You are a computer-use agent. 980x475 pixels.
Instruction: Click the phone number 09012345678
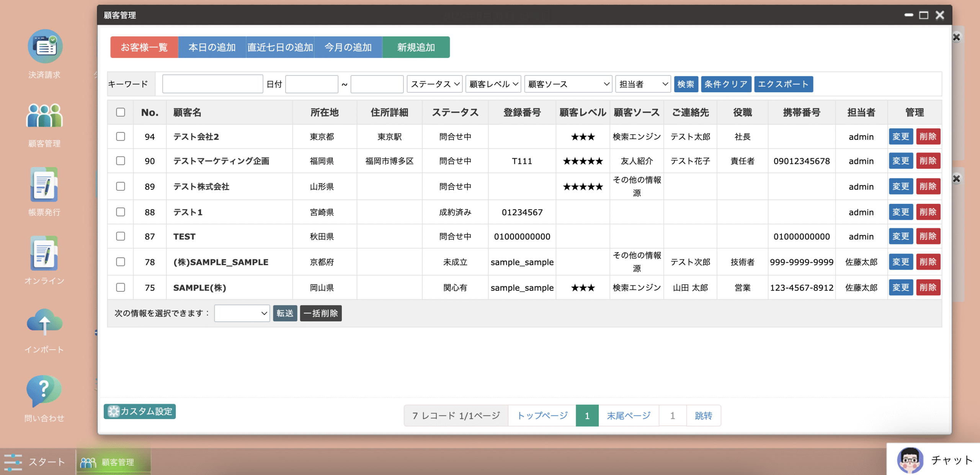pyautogui.click(x=802, y=161)
